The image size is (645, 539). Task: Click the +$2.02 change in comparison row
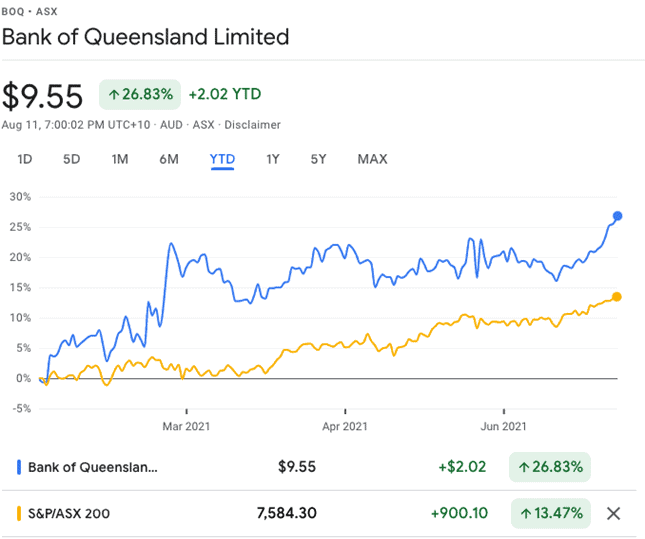[462, 467]
